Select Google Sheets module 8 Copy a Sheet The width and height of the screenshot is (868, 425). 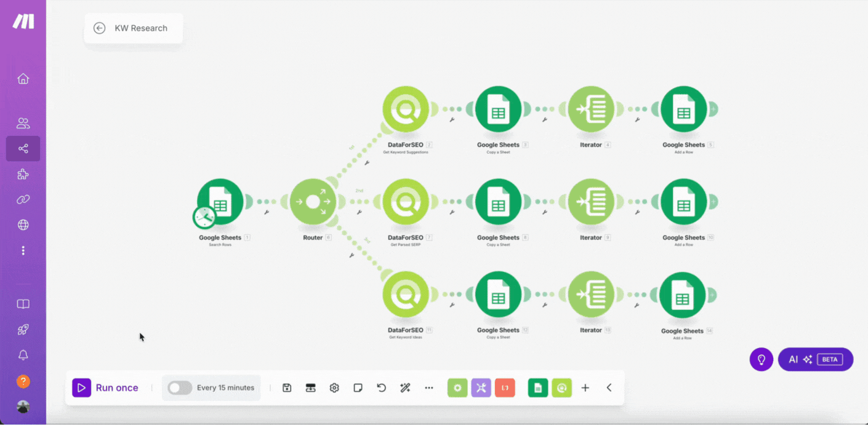point(499,202)
